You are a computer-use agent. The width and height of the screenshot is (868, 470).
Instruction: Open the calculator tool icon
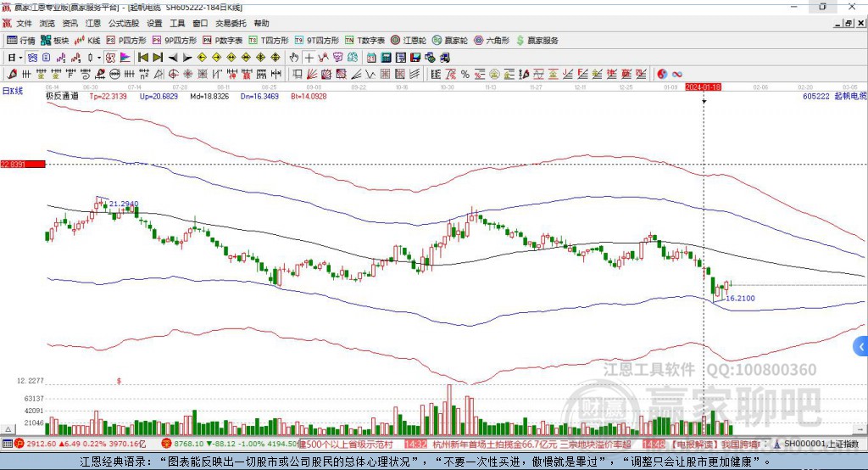386,58
